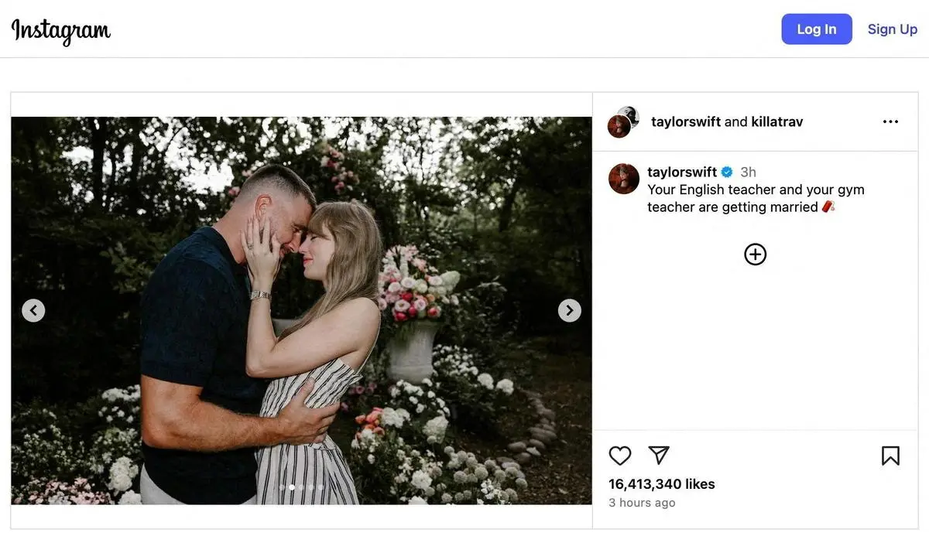Advance the carousel with the right arrow

click(x=569, y=309)
